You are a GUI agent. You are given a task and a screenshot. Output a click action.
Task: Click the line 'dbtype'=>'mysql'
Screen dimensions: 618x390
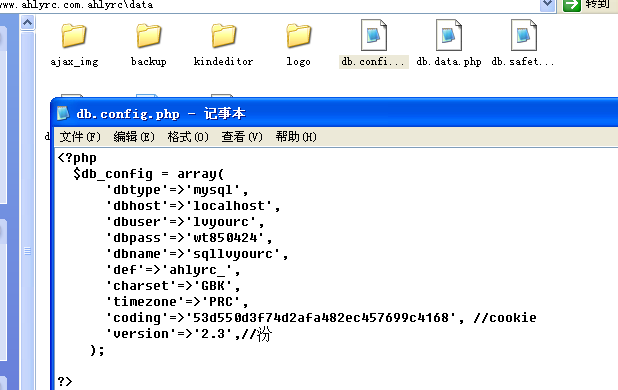177,190
